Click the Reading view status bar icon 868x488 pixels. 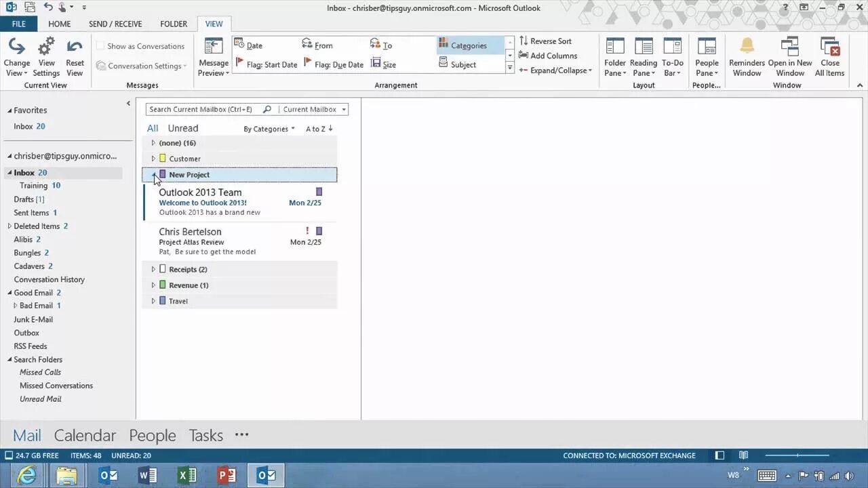pyautogui.click(x=743, y=455)
